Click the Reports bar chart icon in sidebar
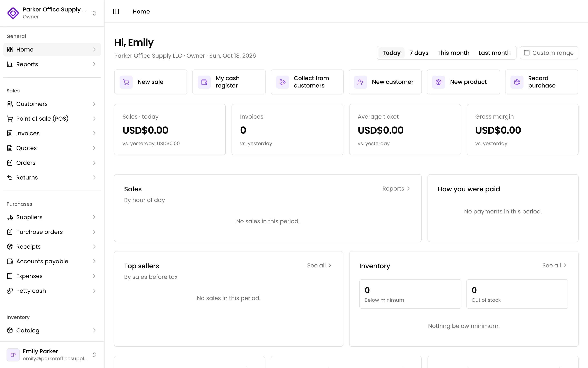The image size is (588, 368). 10,64
